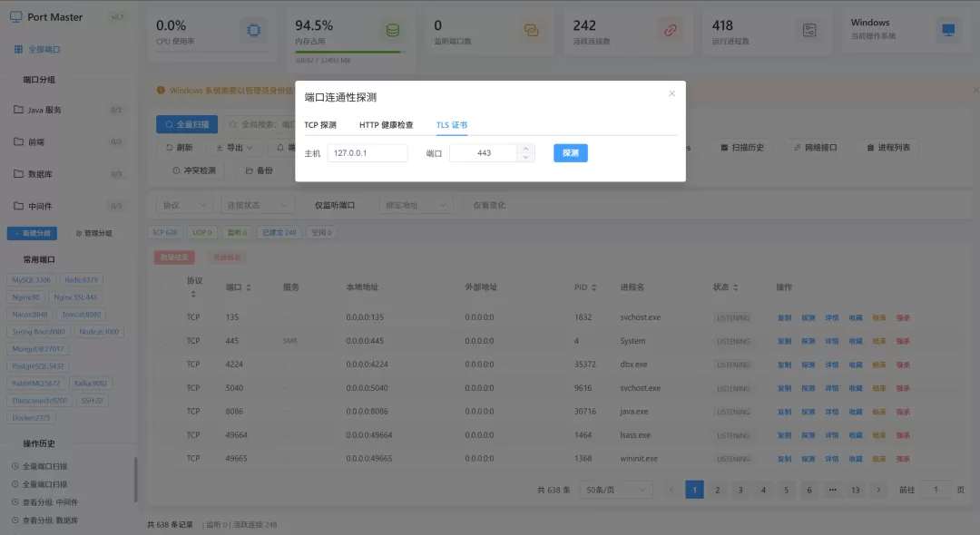Click the sidebar vertical scrollbar
This screenshot has width=980, height=535.
(135, 480)
